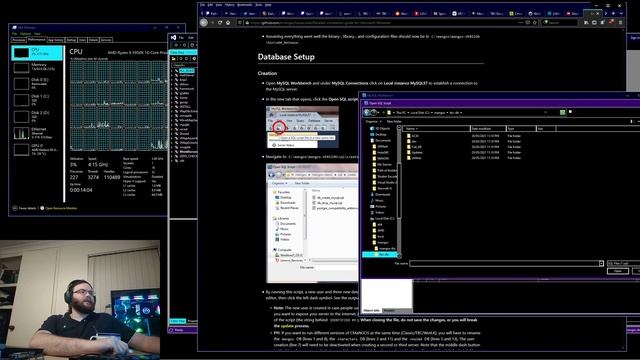Go forward in the Open SQL Script dialog
Viewport: 640px width, 360px height.
click(x=373, y=112)
